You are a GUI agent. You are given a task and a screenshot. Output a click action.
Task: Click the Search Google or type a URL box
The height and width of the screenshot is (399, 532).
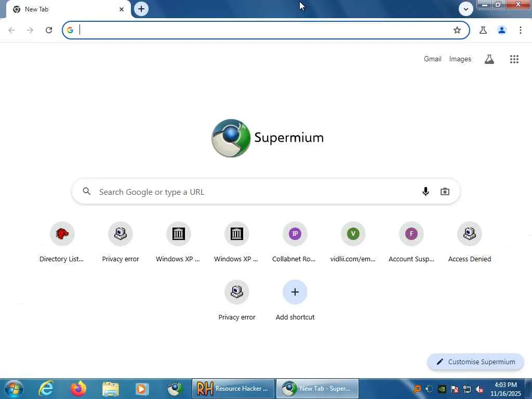266,192
